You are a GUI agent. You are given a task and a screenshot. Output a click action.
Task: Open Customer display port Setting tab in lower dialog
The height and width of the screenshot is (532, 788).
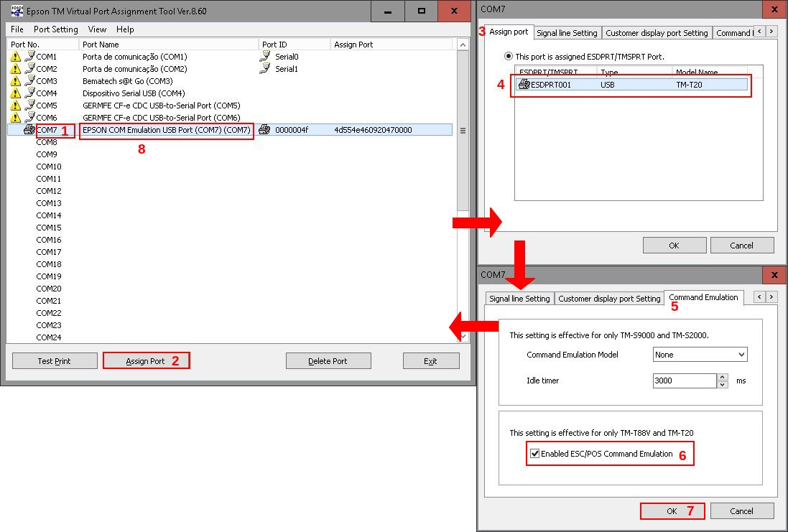pos(609,299)
